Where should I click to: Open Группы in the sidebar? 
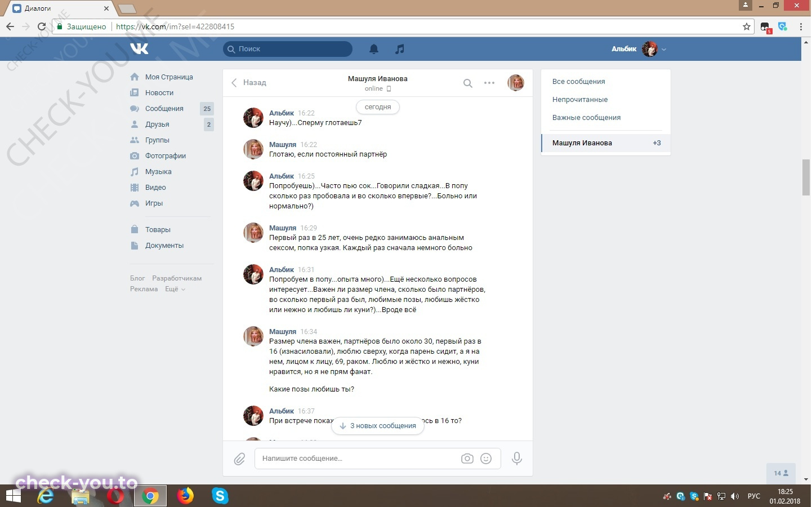pyautogui.click(x=157, y=140)
